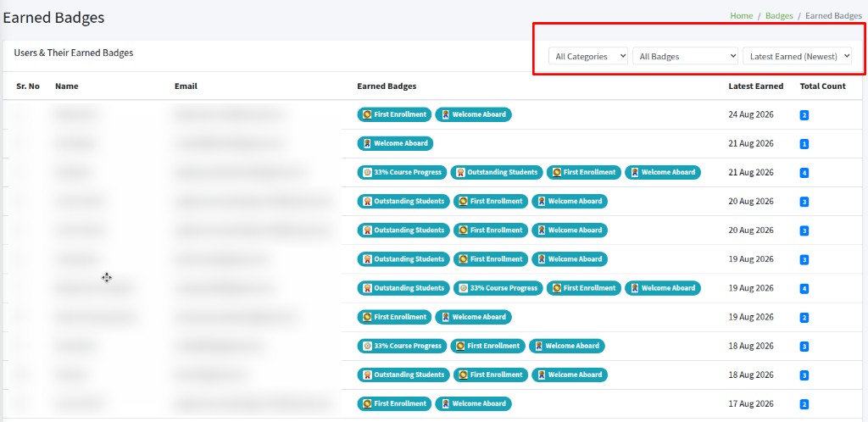Open the All Categories dropdown

click(588, 57)
